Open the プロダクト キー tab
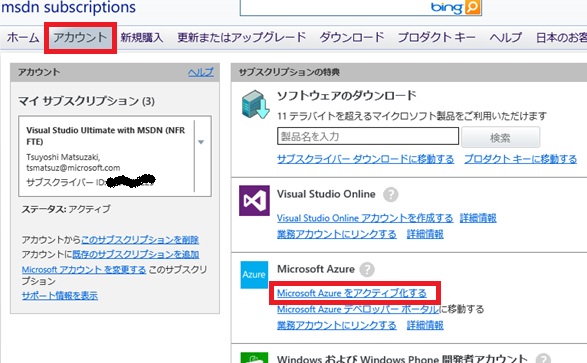This screenshot has height=363, width=587. pyautogui.click(x=437, y=37)
